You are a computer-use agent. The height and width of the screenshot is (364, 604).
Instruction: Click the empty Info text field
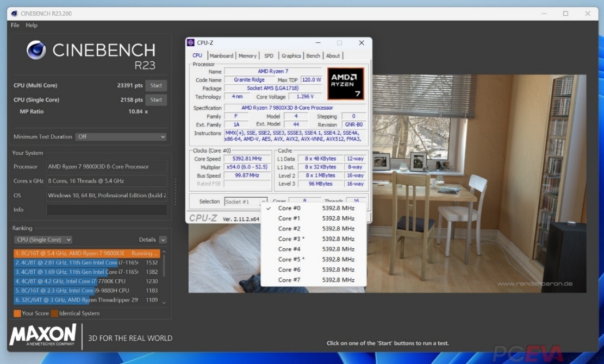[107, 210]
